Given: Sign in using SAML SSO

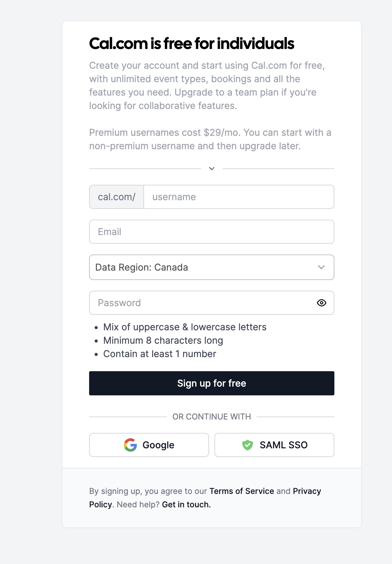Looking at the screenshot, I should [x=274, y=445].
